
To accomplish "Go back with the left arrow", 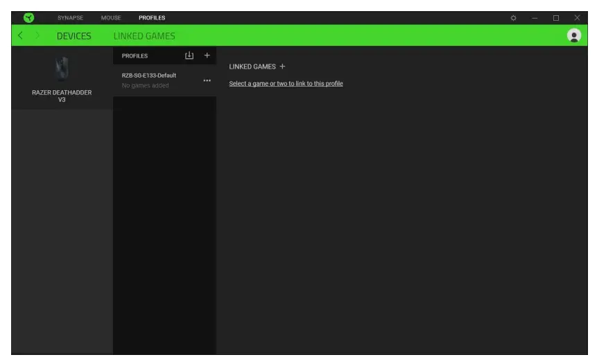I will click(21, 35).
